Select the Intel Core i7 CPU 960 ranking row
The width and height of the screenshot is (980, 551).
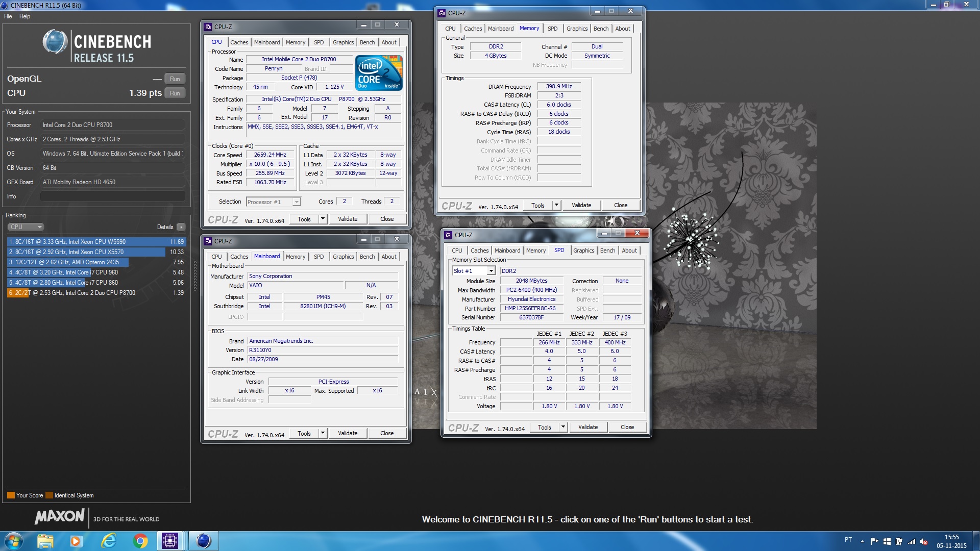click(x=96, y=272)
